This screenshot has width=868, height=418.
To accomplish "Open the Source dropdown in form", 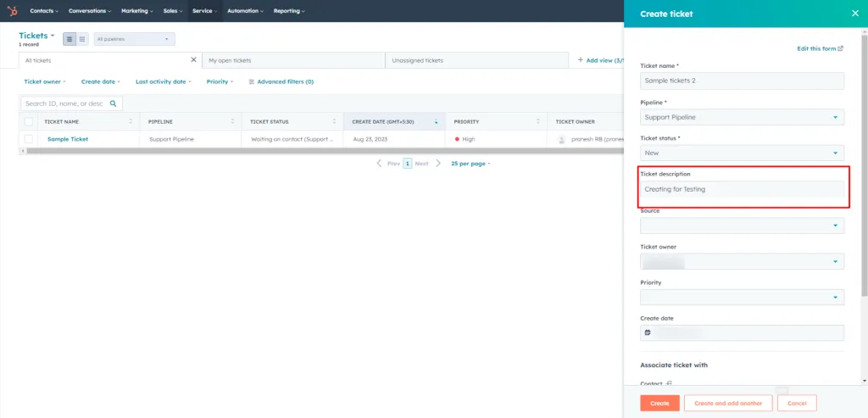I will pyautogui.click(x=742, y=226).
